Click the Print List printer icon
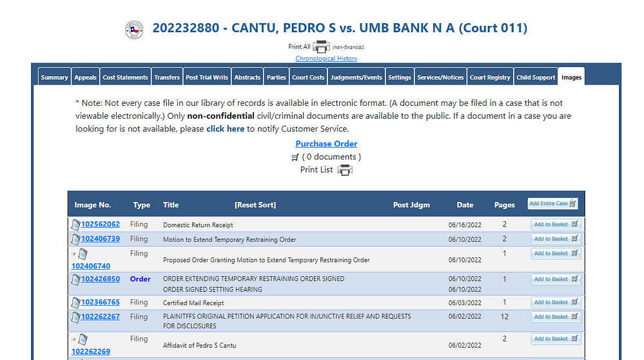This screenshot has height=360, width=644. click(x=345, y=170)
